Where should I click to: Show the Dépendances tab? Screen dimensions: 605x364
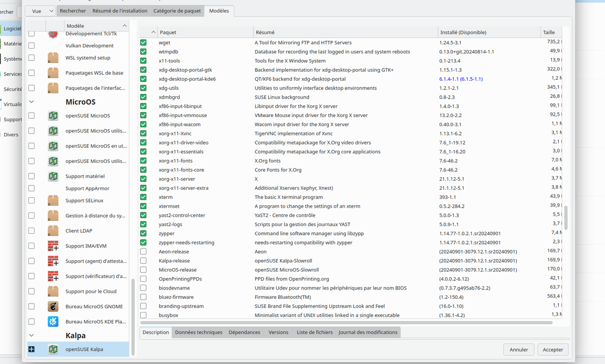(244, 332)
